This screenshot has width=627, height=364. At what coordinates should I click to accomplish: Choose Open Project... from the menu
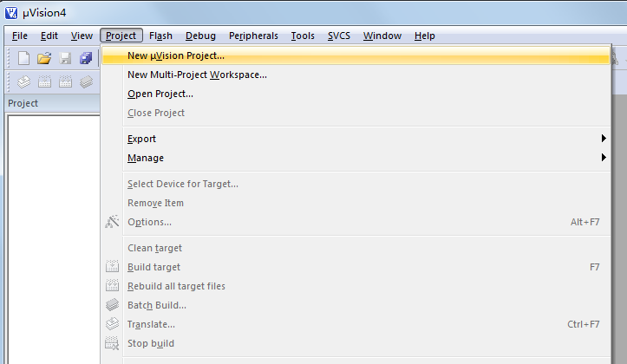click(160, 94)
